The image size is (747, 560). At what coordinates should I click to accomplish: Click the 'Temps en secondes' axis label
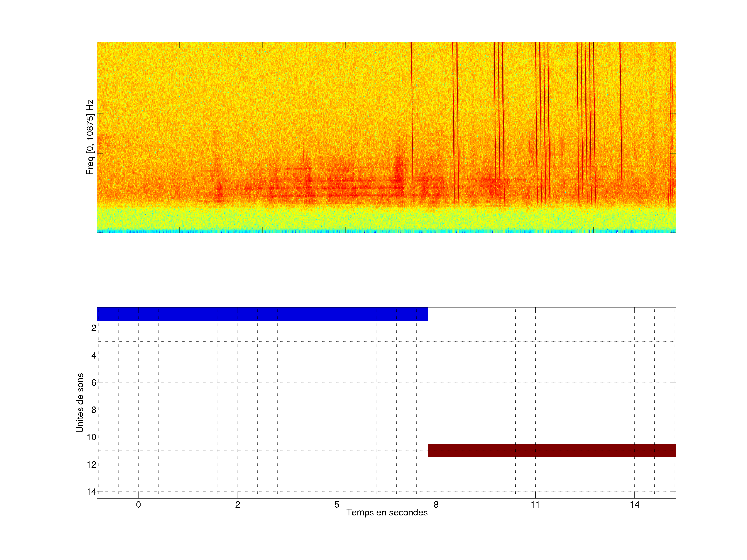[387, 512]
